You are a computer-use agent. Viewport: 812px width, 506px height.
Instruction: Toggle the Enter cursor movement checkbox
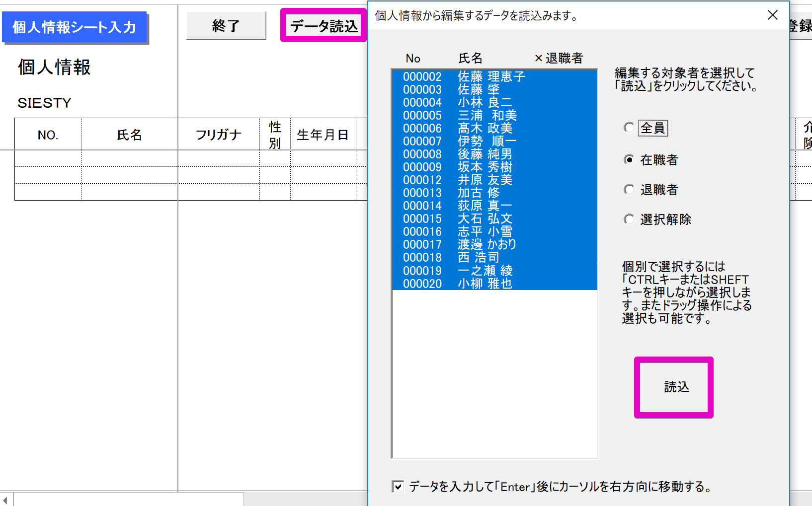tap(398, 487)
